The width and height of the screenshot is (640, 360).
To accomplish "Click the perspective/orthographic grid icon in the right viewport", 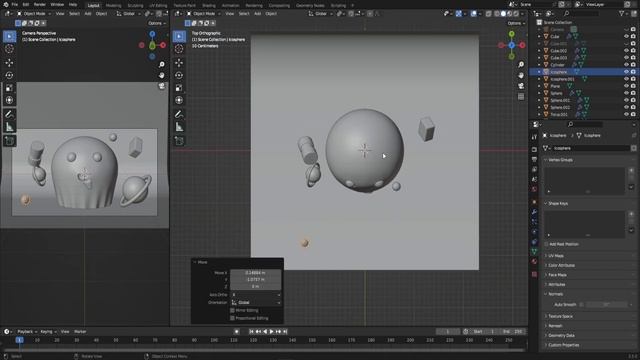I will (521, 97).
